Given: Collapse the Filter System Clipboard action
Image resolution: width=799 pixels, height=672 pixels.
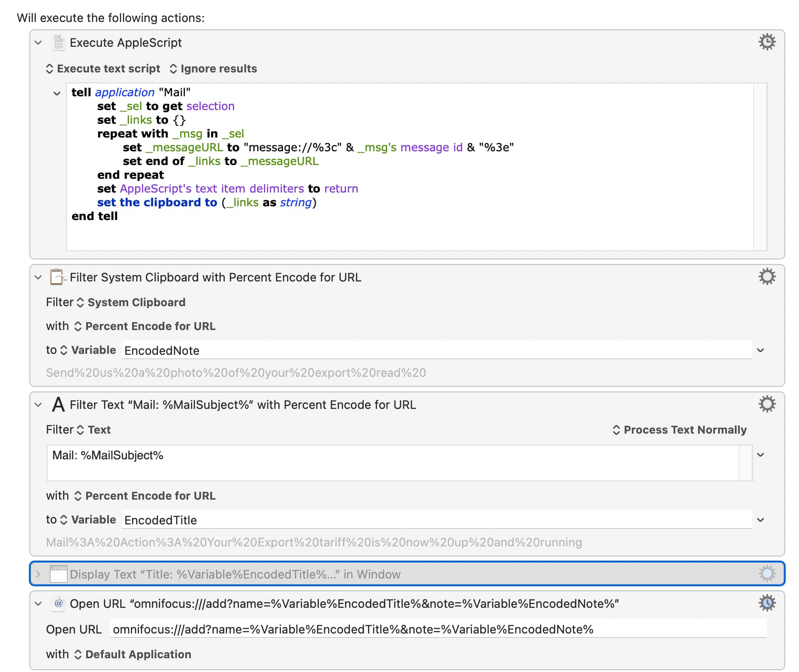Looking at the screenshot, I should point(38,277).
